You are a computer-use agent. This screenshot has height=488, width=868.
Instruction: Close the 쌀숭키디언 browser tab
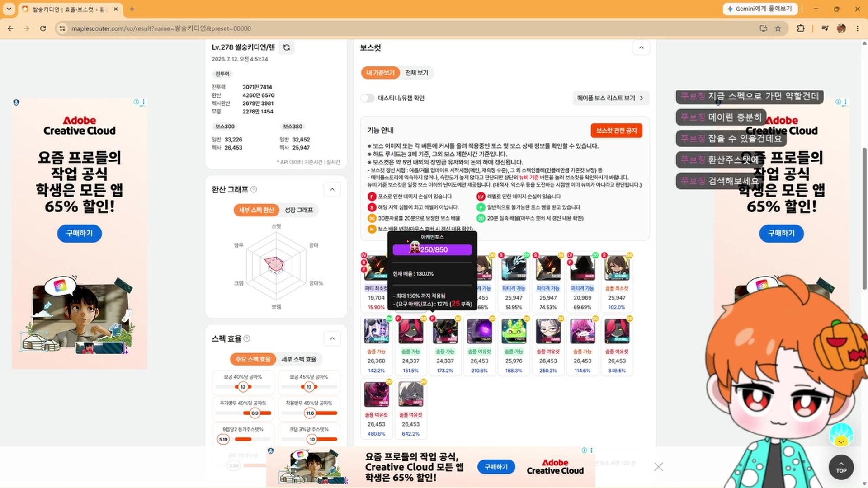116,9
